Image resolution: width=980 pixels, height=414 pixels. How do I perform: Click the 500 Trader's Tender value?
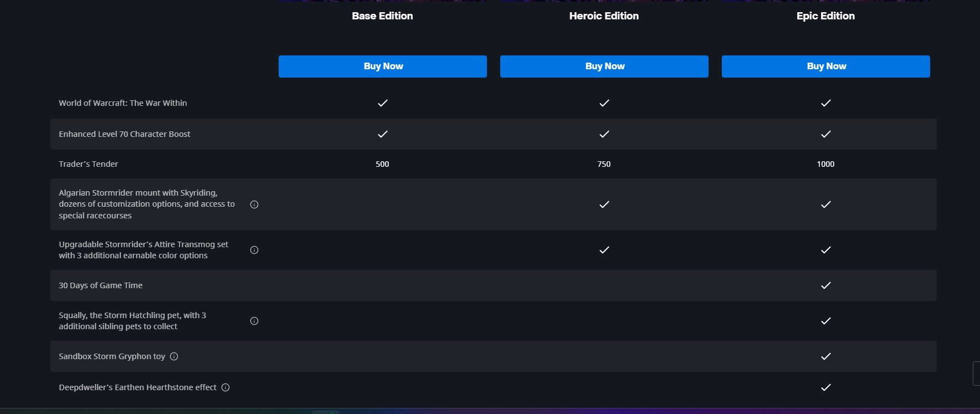[x=382, y=164]
